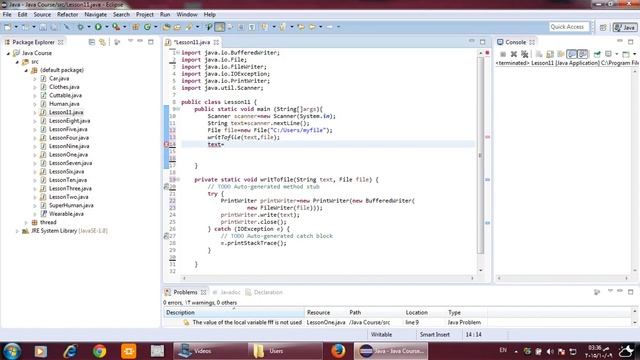
Task: Switch to the Declaration tab
Action: pyautogui.click(x=264, y=292)
